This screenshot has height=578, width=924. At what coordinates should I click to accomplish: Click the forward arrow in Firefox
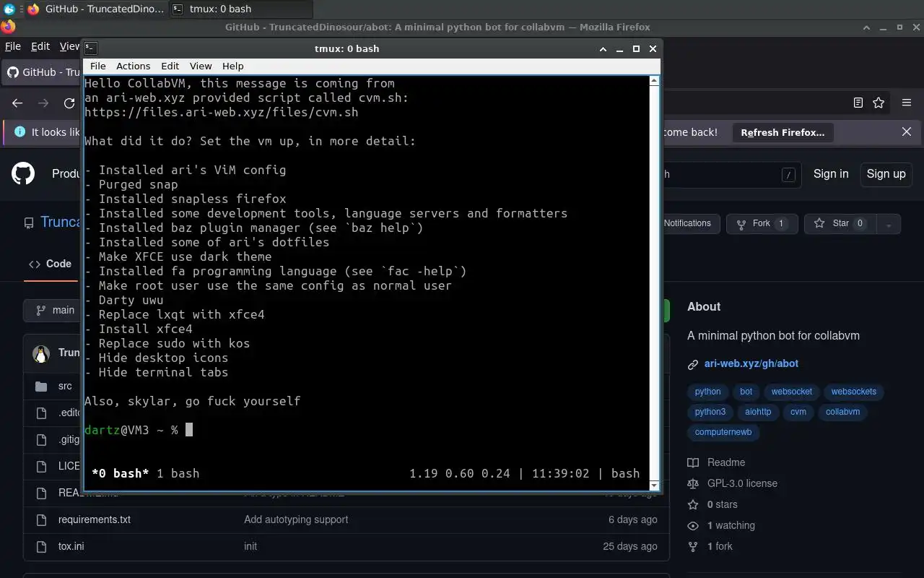click(43, 103)
